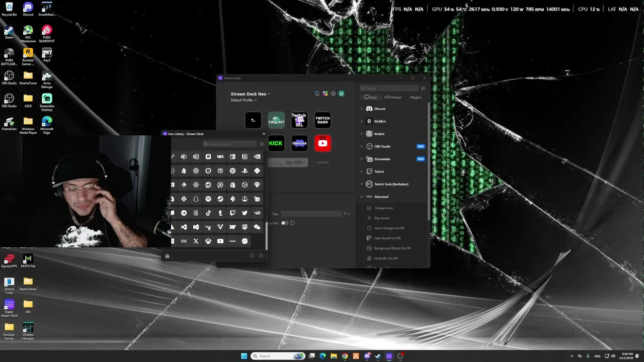
Task: Select the NVIDIA icon
Action: coord(257,157)
